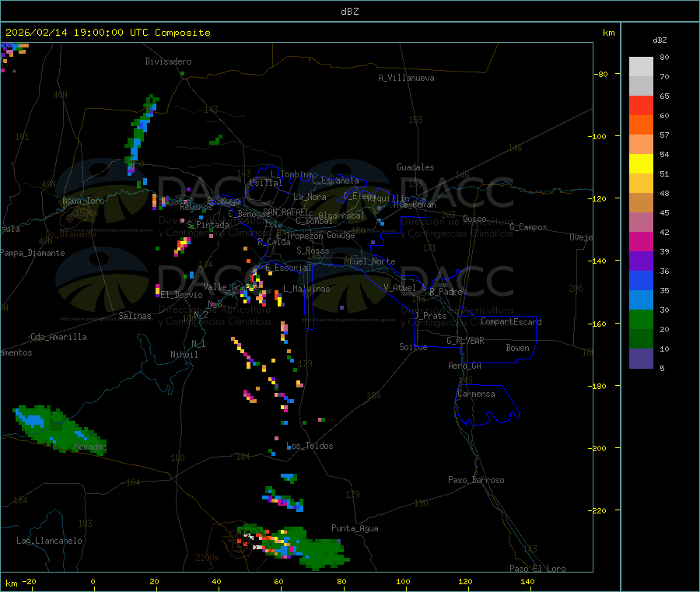Click the slate 5–10 dBZ legend swatch

coord(641,359)
